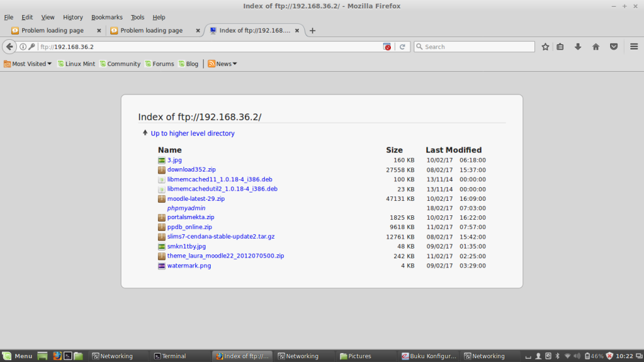The height and width of the screenshot is (362, 644).
Task: Click the smkn1tby.jpg image icon
Action: pyautogui.click(x=161, y=247)
